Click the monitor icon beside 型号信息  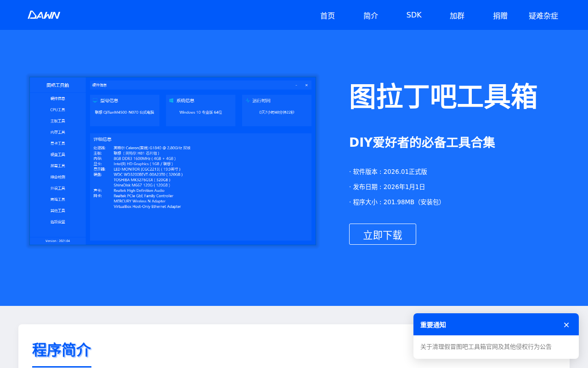[95, 101]
